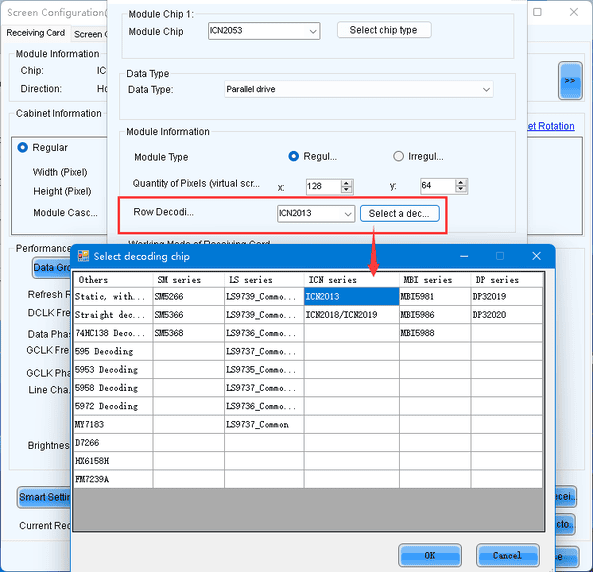Select the Regular module type radio button
The height and width of the screenshot is (572, 593).
click(293, 156)
